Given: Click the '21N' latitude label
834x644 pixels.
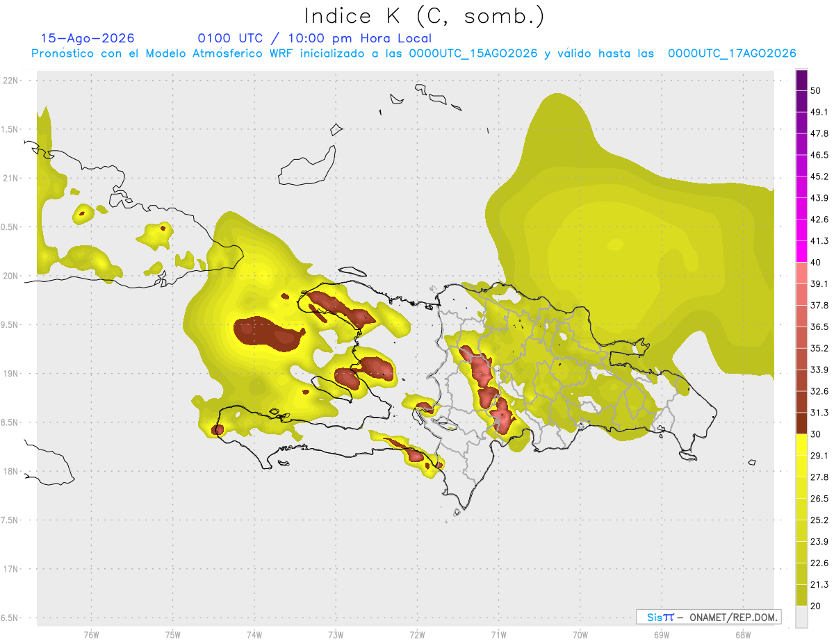Looking at the screenshot, I should point(10,179).
